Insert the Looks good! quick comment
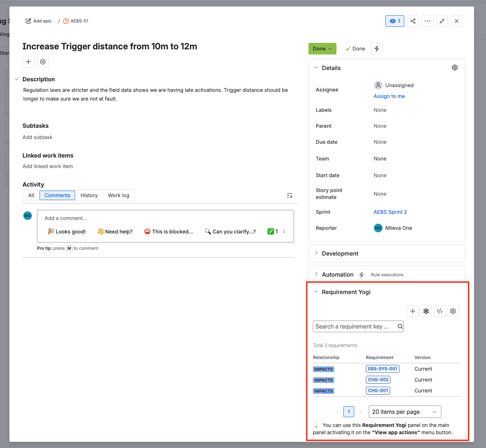486x448 pixels. coord(67,232)
